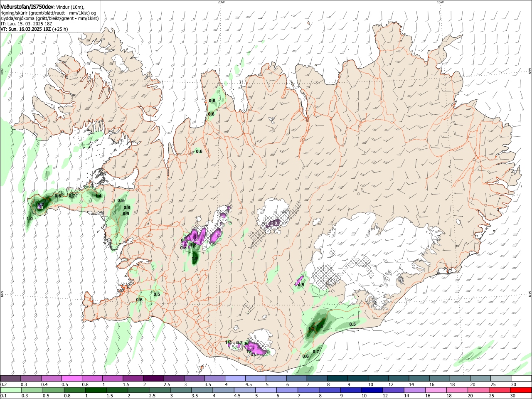Select upper legend swatch between 4 and 4.5
The image size is (532, 399).
(235, 379)
